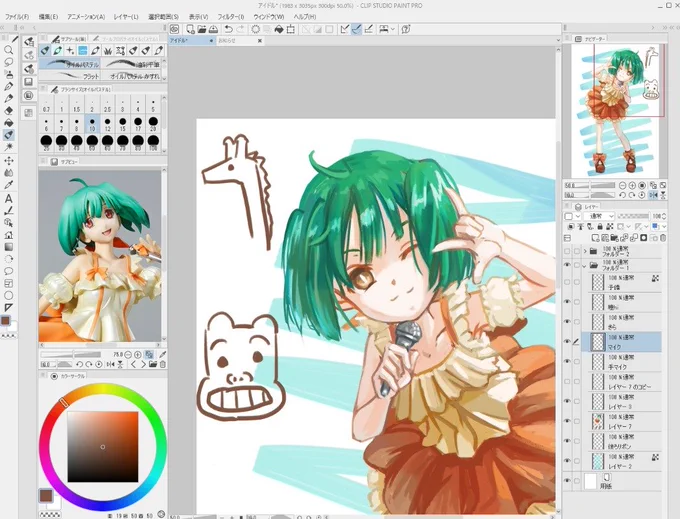This screenshot has width=680, height=519.
Task: Toggle the active snap to ruler icon
Action: (x=356, y=29)
